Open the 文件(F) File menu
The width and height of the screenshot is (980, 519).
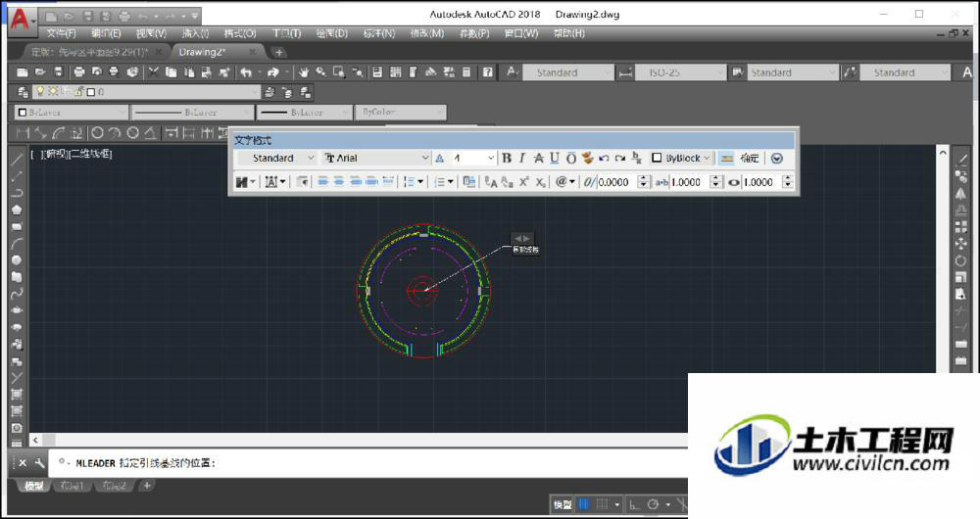tap(61, 33)
